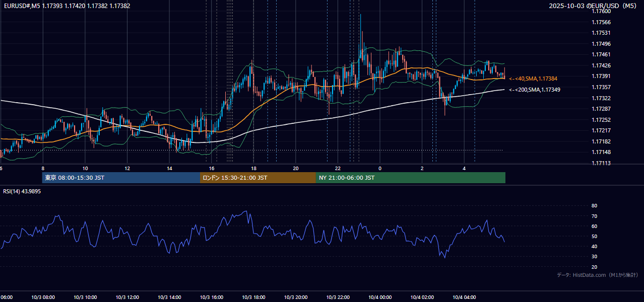Click RSI scale value 60
Viewport: 644px width, 302px height.
tap(594, 226)
